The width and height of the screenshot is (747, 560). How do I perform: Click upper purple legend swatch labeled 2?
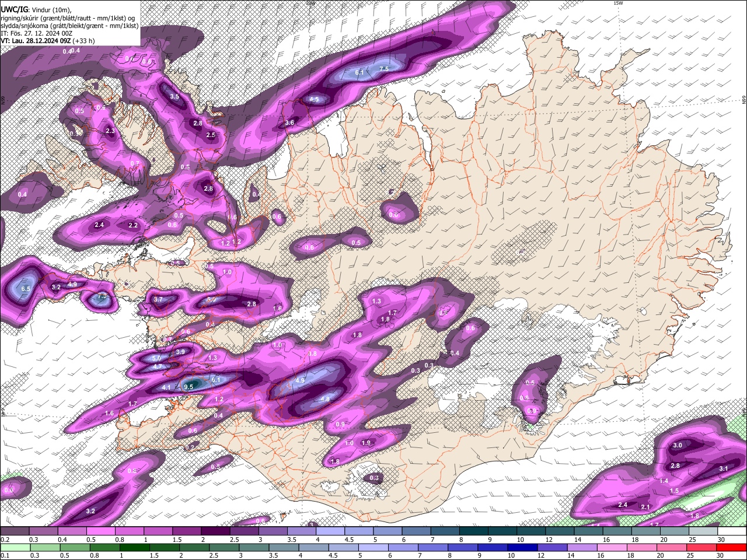click(215, 531)
